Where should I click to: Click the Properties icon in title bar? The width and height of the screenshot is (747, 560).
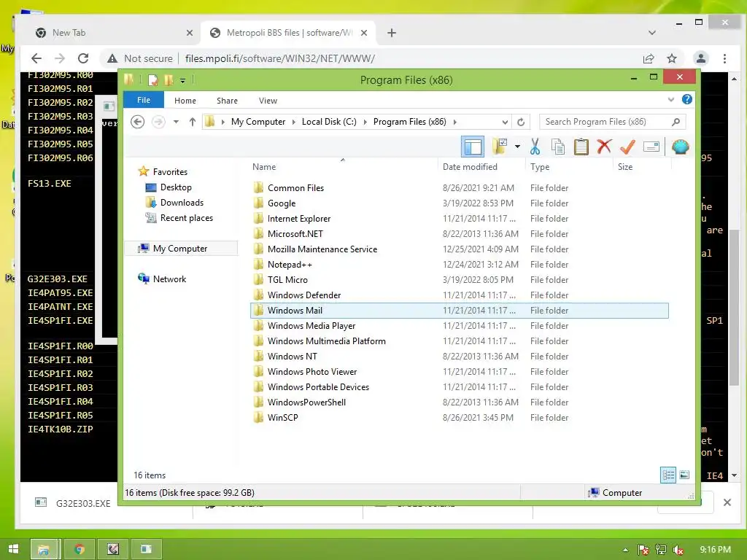tap(153, 80)
